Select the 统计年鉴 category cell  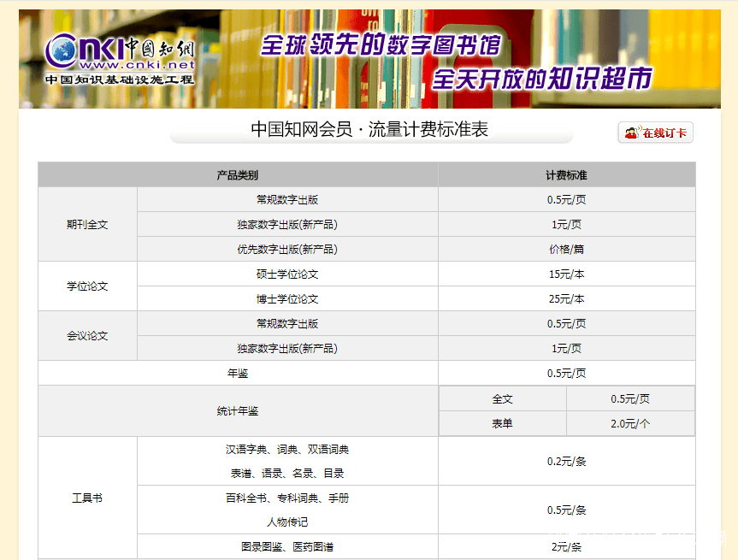click(238, 411)
